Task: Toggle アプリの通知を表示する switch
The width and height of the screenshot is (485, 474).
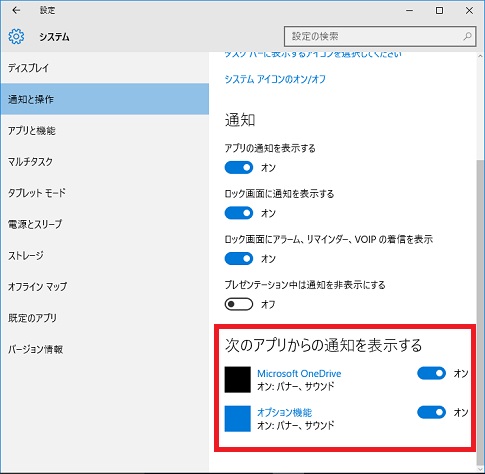Action: pyautogui.click(x=239, y=168)
